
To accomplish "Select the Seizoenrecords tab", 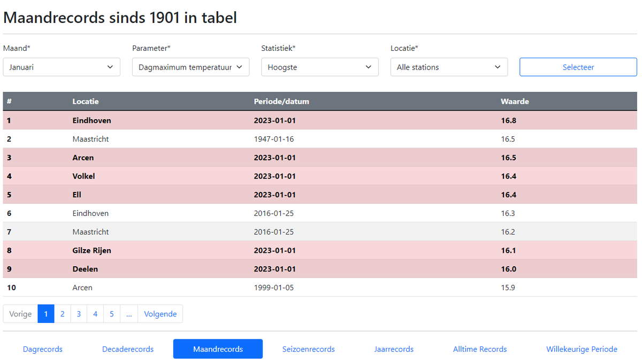I will [308, 348].
